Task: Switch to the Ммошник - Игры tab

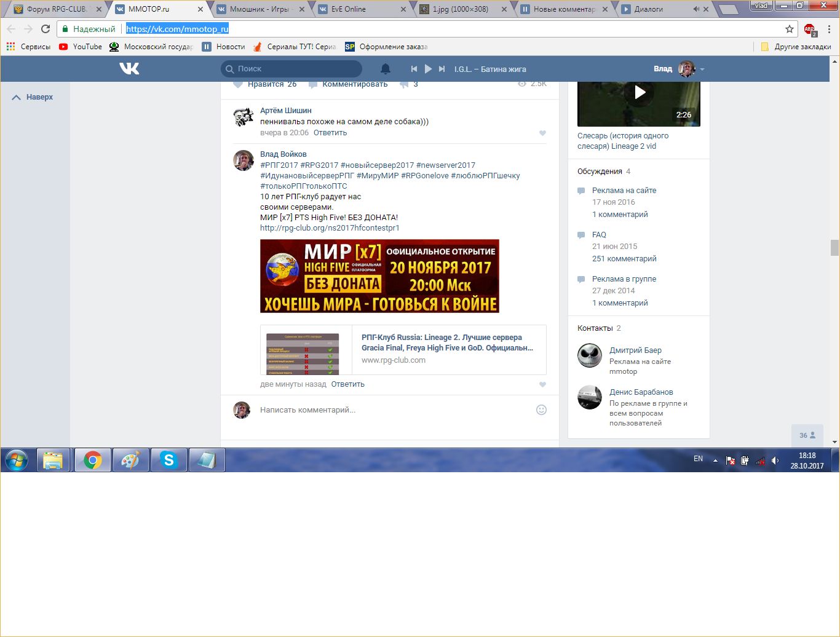Action: click(x=261, y=9)
